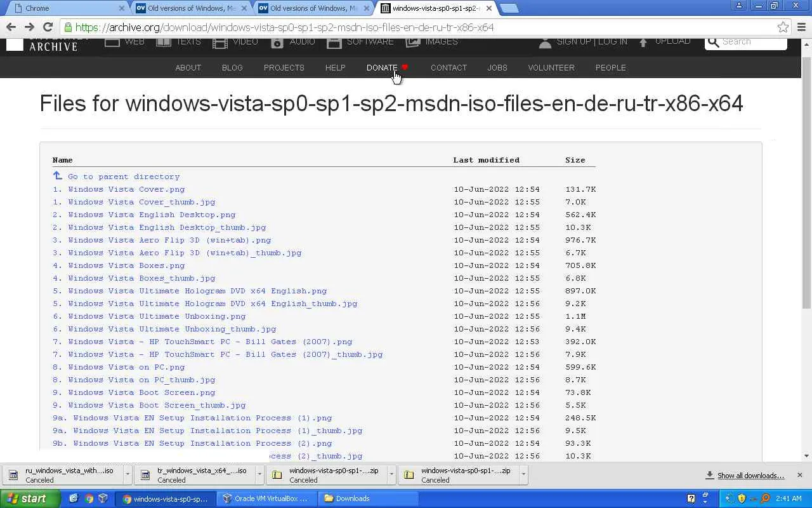Image resolution: width=812 pixels, height=508 pixels.
Task: Bookmark this page with the star icon
Action: point(783,27)
